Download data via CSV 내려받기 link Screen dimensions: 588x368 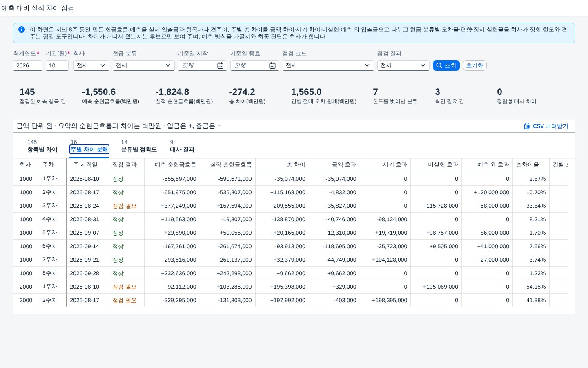tap(546, 126)
